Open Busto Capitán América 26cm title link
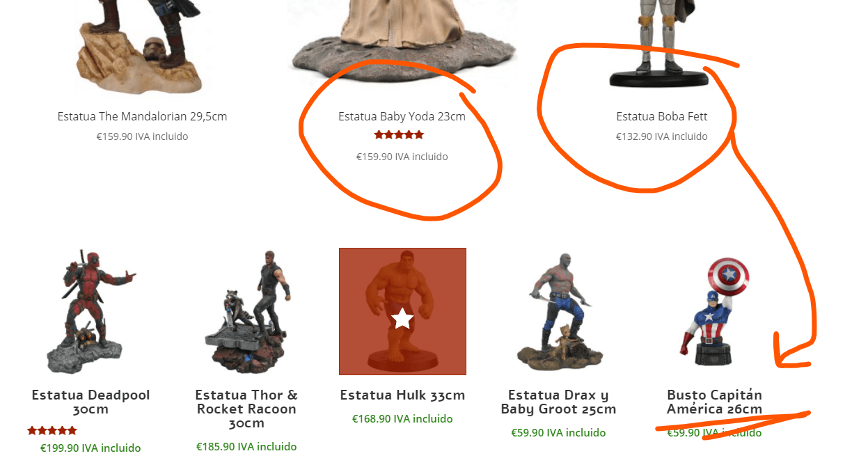The image size is (868, 465). (x=715, y=402)
